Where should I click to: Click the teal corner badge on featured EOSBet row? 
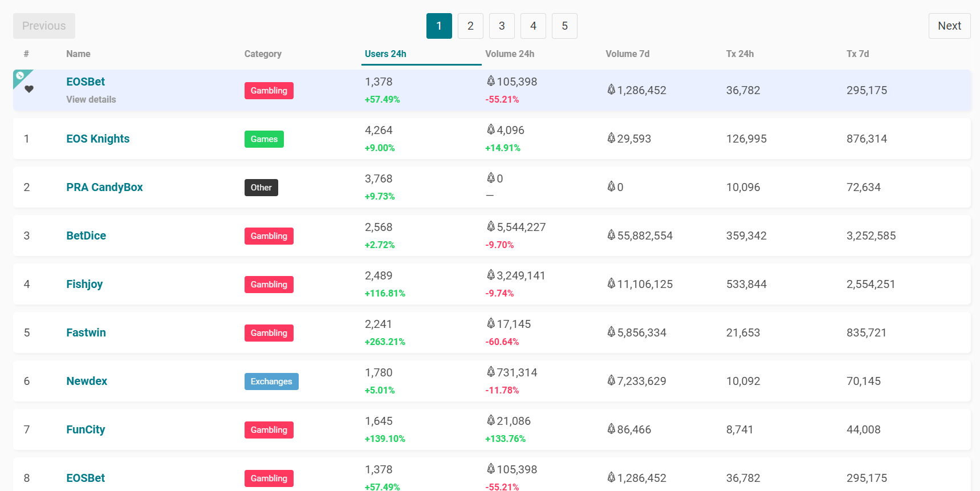21,76
